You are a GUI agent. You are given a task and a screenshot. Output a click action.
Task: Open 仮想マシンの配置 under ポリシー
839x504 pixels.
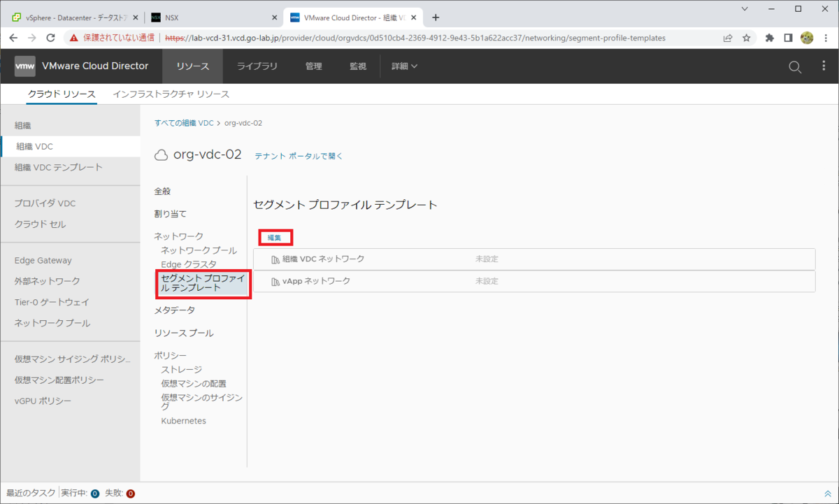(x=194, y=384)
